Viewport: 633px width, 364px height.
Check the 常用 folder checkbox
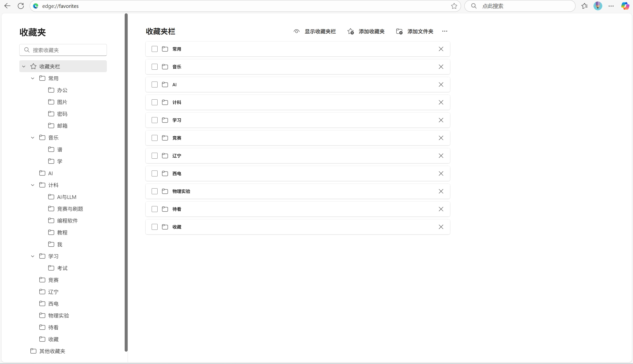(155, 49)
